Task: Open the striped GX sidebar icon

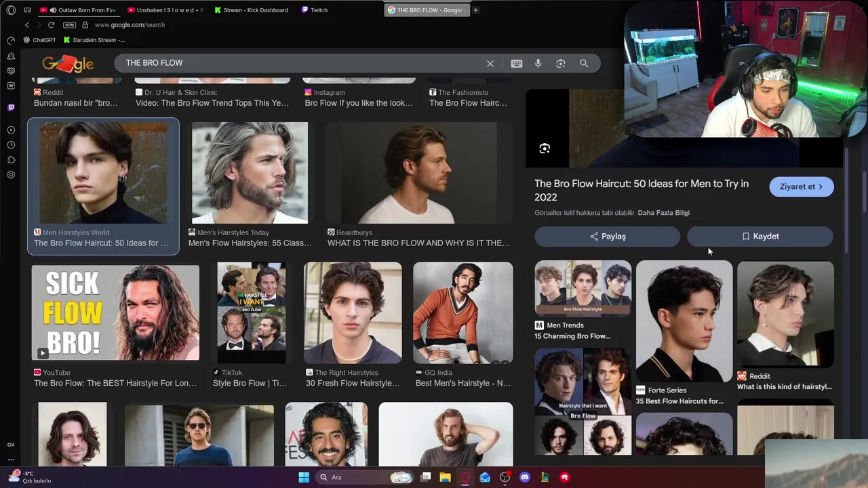Action: pyautogui.click(x=11, y=70)
